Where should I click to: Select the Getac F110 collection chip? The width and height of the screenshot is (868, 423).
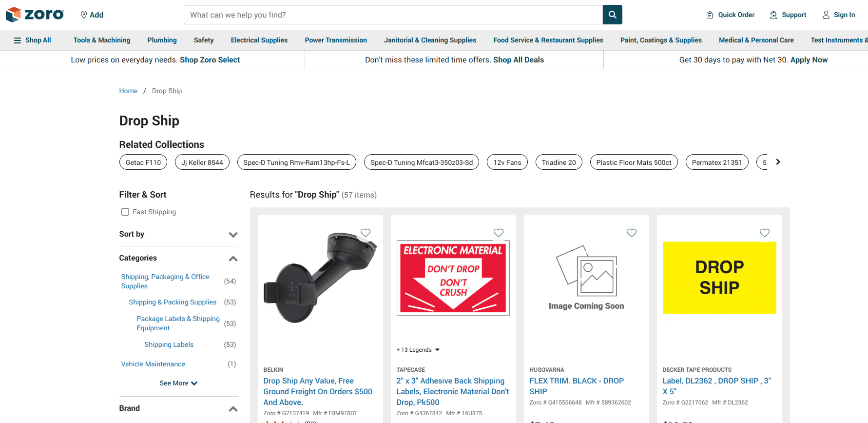[x=143, y=162]
